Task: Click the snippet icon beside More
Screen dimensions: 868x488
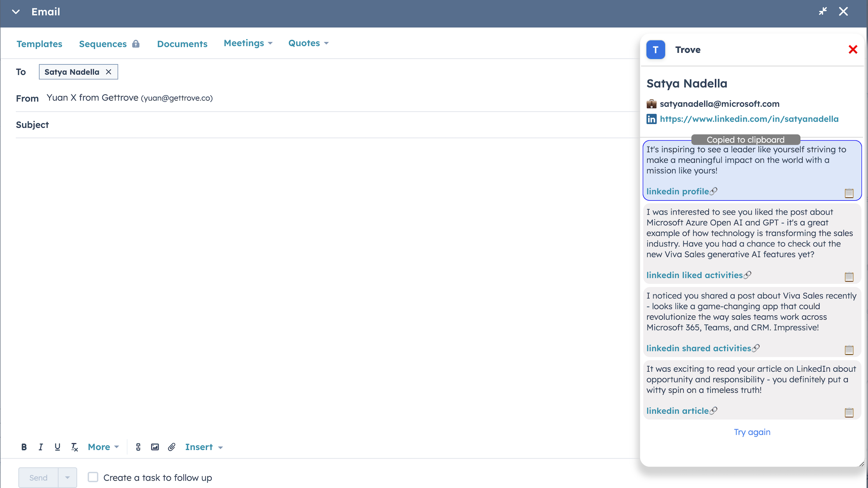Action: [138, 447]
